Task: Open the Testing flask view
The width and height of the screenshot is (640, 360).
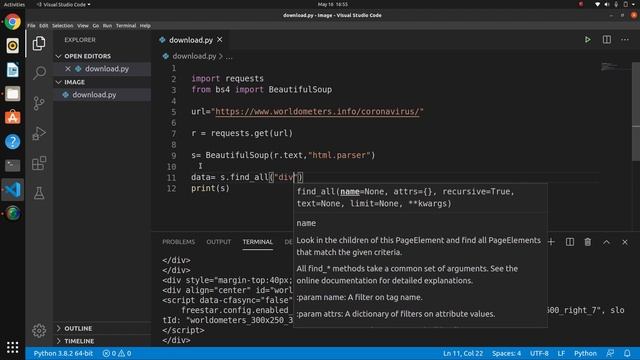Action: [39, 193]
